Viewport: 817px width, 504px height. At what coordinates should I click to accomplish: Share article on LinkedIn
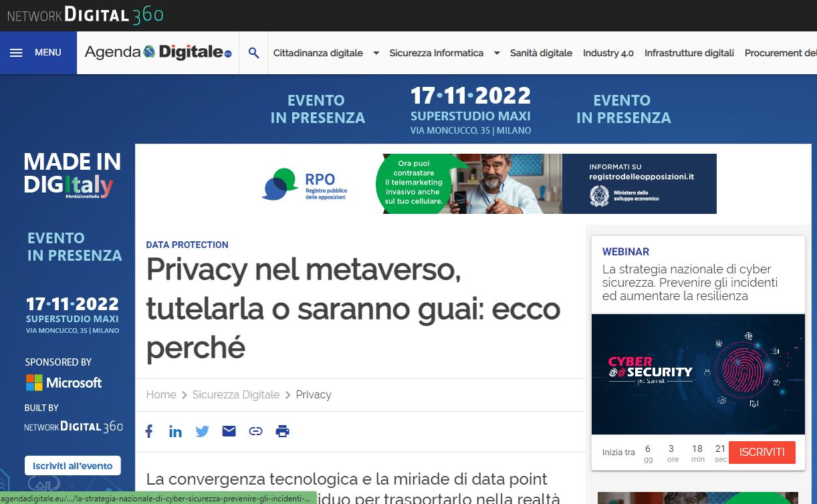[175, 431]
